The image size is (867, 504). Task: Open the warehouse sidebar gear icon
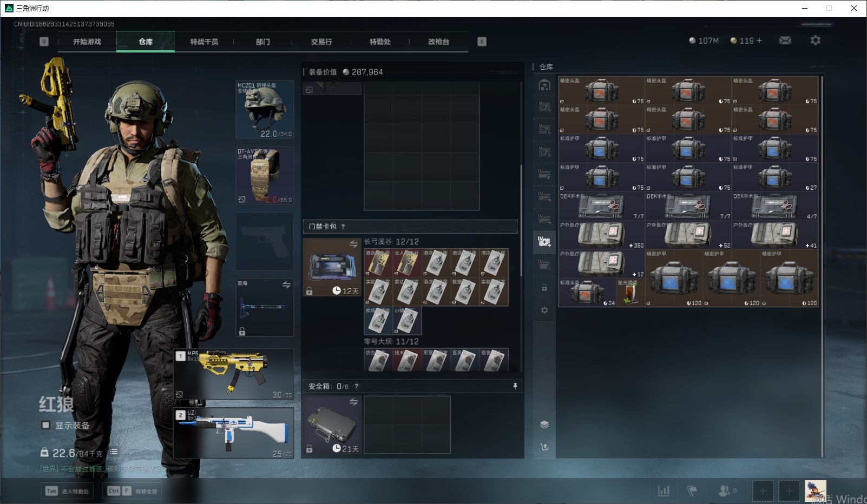[544, 310]
